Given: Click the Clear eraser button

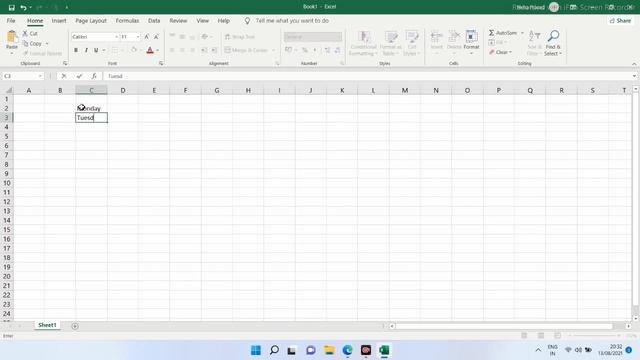Looking at the screenshot, I should [500, 52].
